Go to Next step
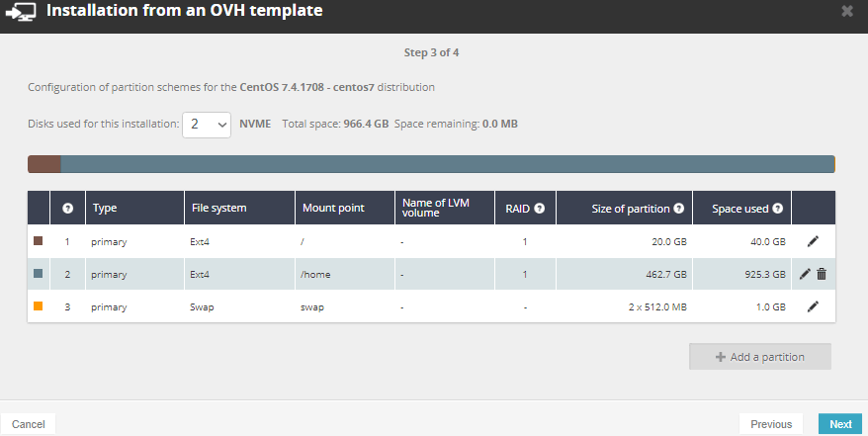Image resolution: width=868 pixels, height=436 pixels. click(840, 424)
